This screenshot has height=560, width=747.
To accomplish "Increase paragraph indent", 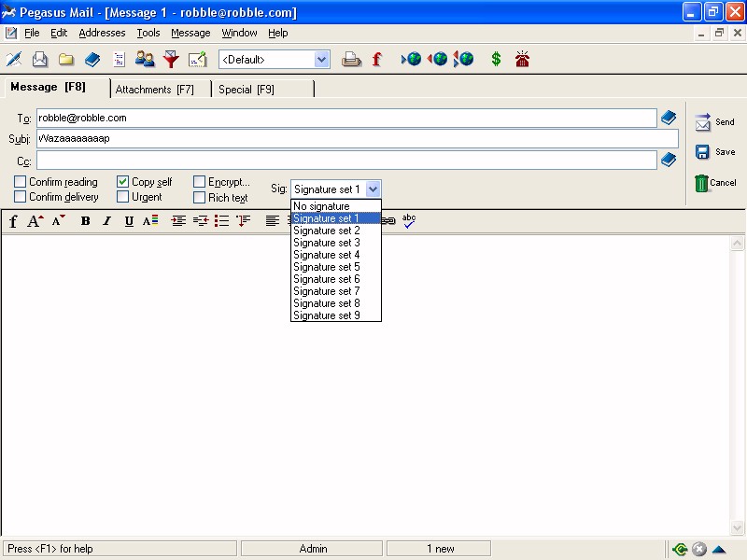I will click(x=178, y=221).
